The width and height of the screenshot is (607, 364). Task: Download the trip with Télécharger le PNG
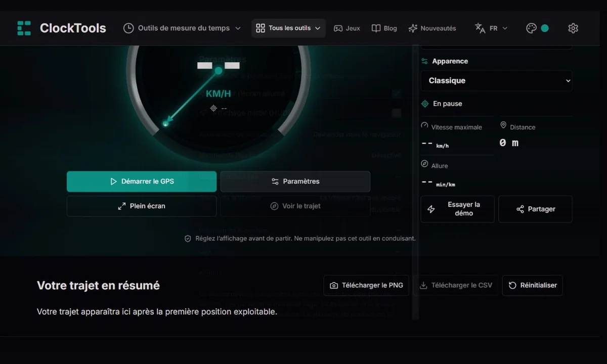[366, 286]
